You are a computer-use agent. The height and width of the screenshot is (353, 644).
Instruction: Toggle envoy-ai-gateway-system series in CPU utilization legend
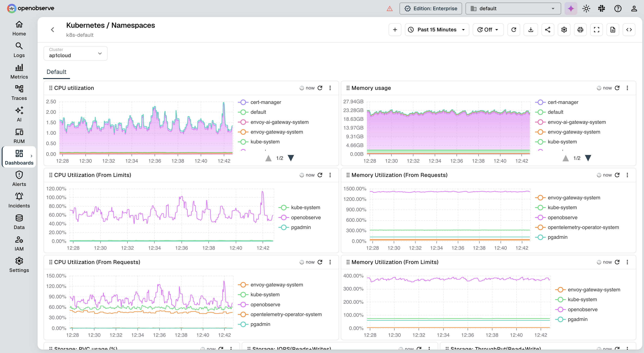click(273, 122)
